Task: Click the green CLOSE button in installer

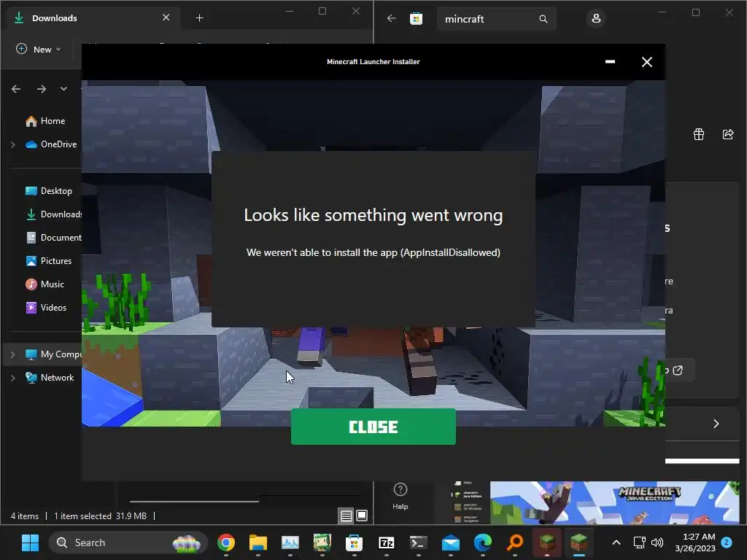Action: (x=373, y=426)
